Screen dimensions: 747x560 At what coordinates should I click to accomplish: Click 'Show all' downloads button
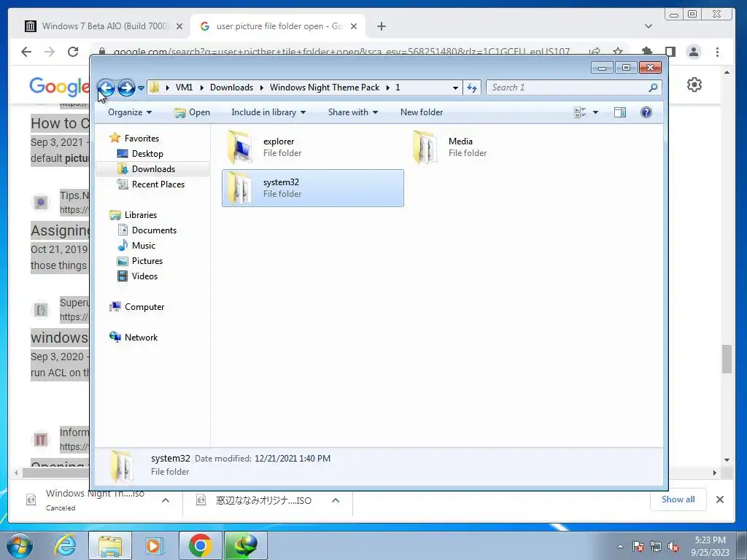pyautogui.click(x=678, y=499)
